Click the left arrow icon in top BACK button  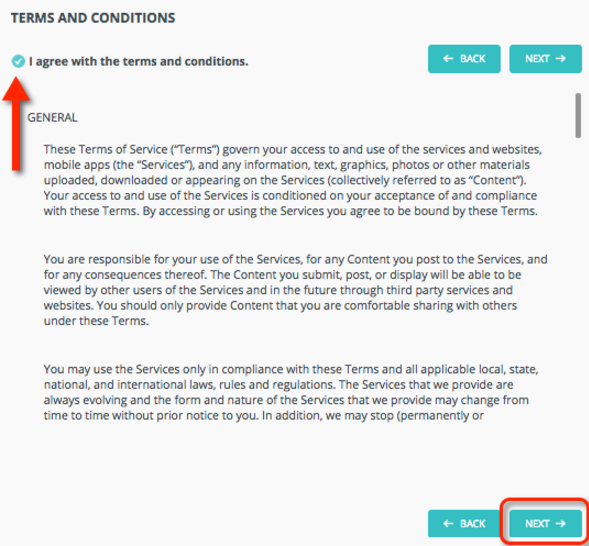(448, 59)
